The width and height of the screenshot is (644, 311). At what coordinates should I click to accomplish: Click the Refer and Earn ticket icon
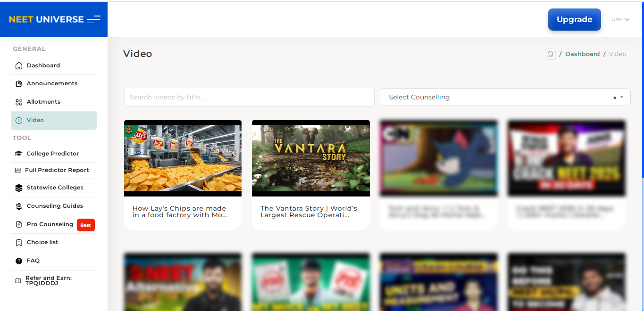click(18, 281)
